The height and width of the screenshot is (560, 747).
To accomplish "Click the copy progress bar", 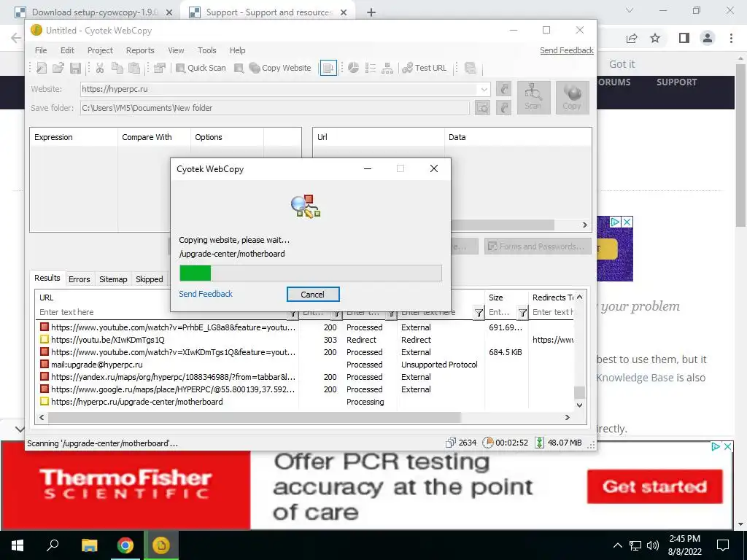I will pos(311,273).
